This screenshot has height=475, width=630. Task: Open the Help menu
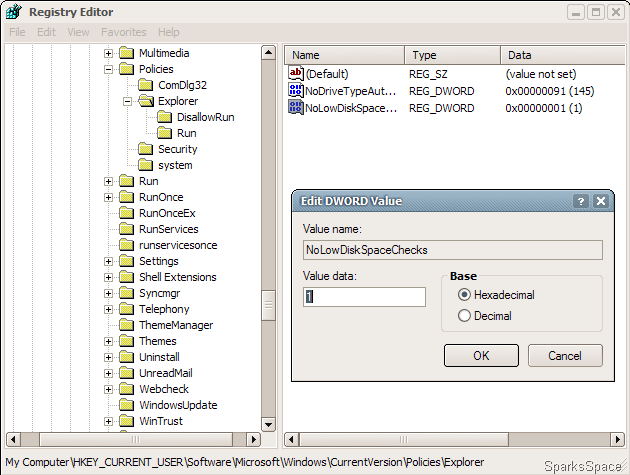click(169, 32)
